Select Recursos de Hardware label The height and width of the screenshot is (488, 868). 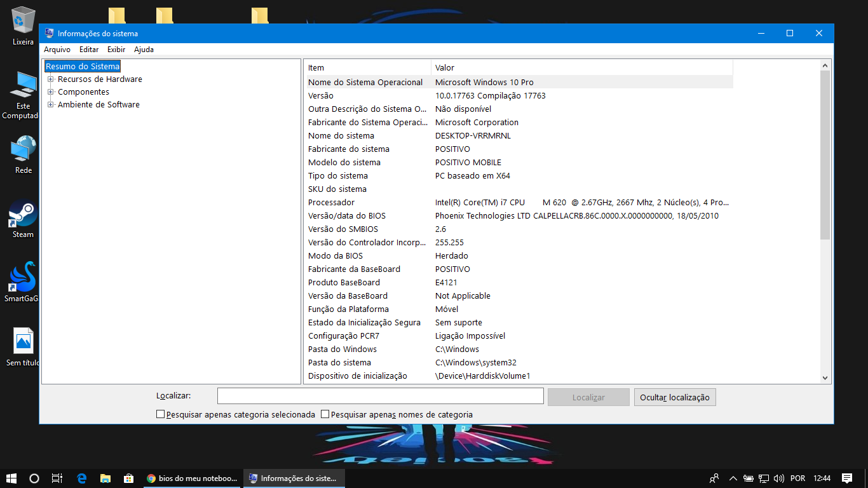tap(100, 79)
